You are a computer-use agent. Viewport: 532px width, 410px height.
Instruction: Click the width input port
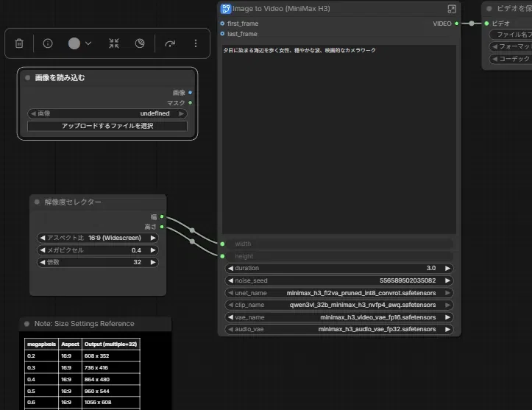[x=222, y=244]
